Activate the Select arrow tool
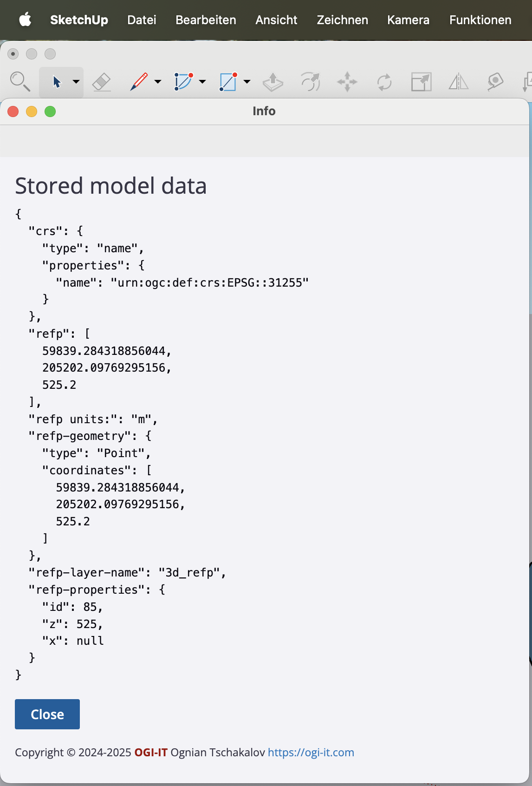532x786 pixels. [x=57, y=82]
